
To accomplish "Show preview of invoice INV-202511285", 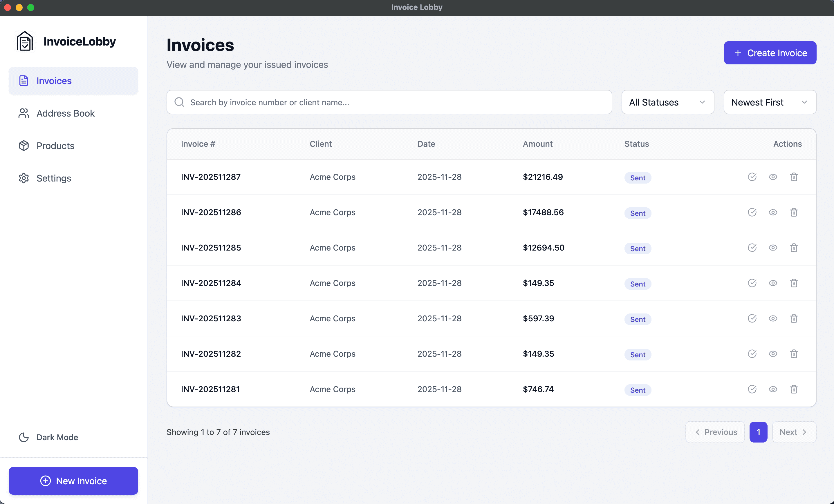I will [x=773, y=248].
